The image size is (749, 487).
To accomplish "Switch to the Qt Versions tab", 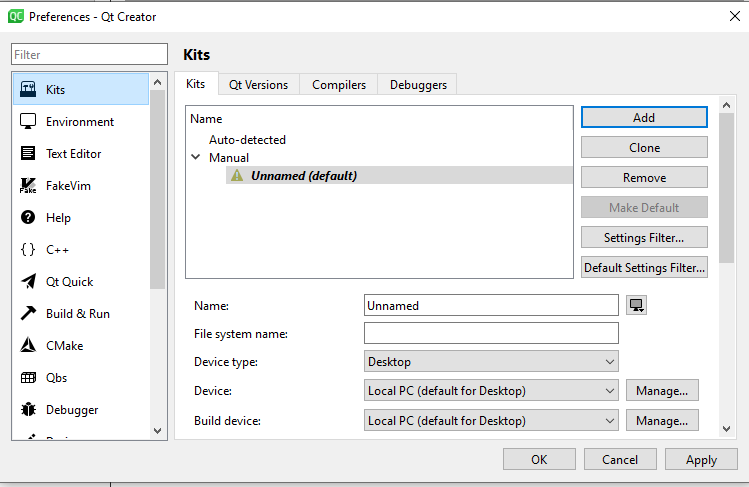I will (258, 85).
